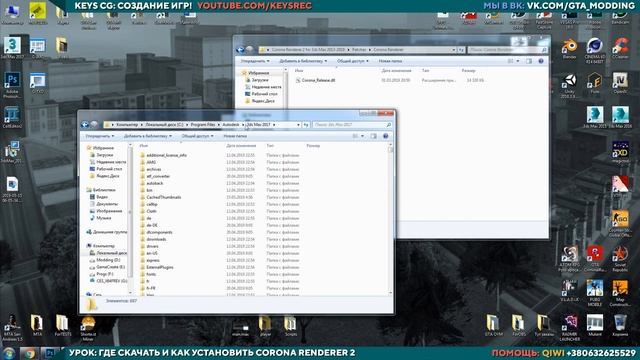The image size is (640, 360).
Task: Click Patches in the Corona Renderer window breadcrumb
Action: pyautogui.click(x=359, y=50)
